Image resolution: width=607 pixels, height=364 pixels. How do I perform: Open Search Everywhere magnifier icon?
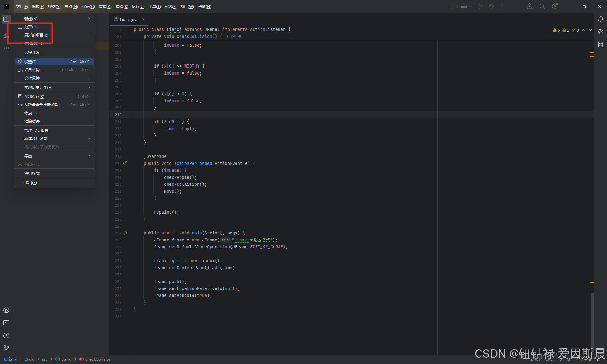pyautogui.click(x=542, y=6)
